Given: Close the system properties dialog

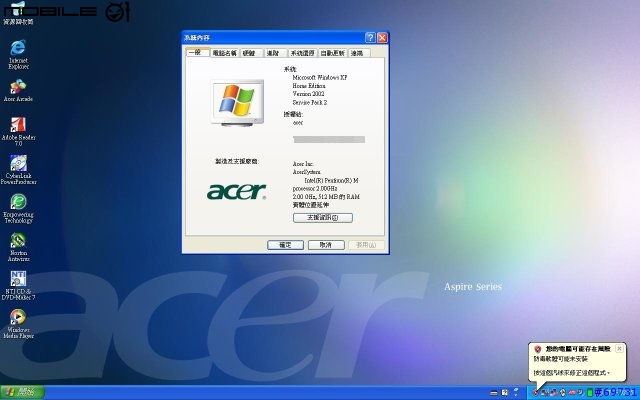Looking at the screenshot, I should (x=382, y=38).
